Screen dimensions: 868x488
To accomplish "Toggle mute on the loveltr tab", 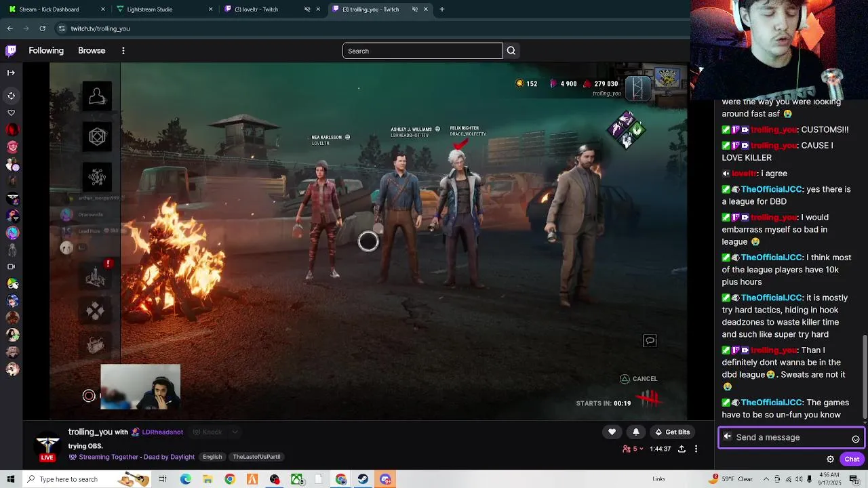I will coord(307,9).
